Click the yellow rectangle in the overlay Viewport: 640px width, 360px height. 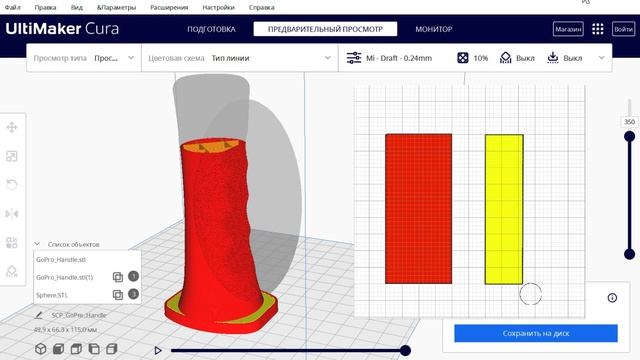coord(504,209)
